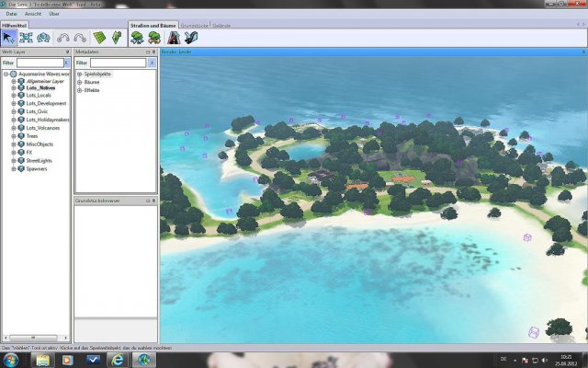This screenshot has height=368, width=588.
Task: Clear the Metadaten filter with X
Action: (x=152, y=63)
